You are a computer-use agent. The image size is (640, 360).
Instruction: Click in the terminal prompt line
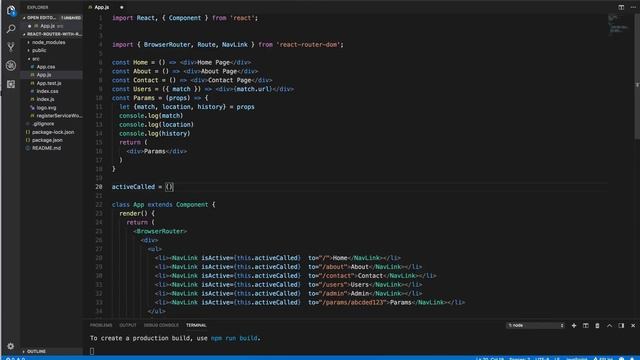(92, 351)
